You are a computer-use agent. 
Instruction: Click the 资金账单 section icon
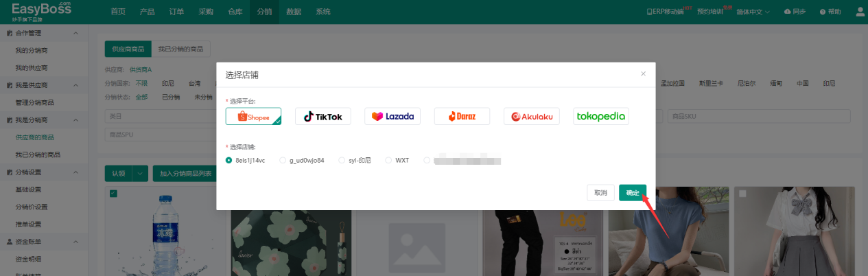click(x=9, y=242)
